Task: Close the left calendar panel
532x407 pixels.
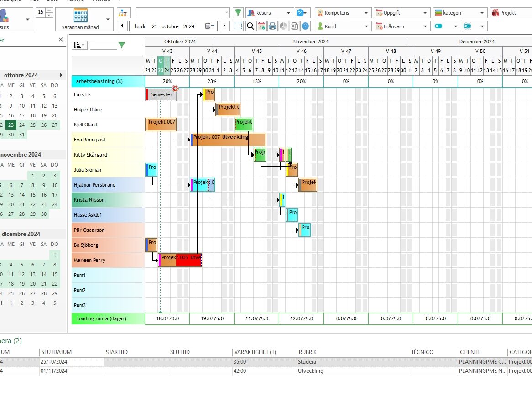Action: click(61, 39)
